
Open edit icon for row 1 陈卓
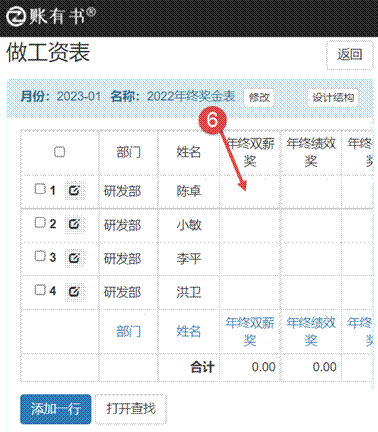pos(74,191)
